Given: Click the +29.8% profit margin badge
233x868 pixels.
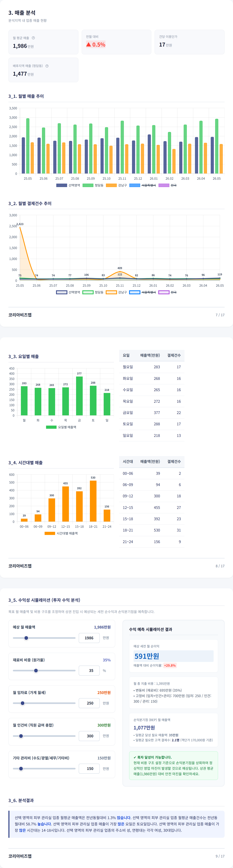Looking at the screenshot, I should point(170,665).
